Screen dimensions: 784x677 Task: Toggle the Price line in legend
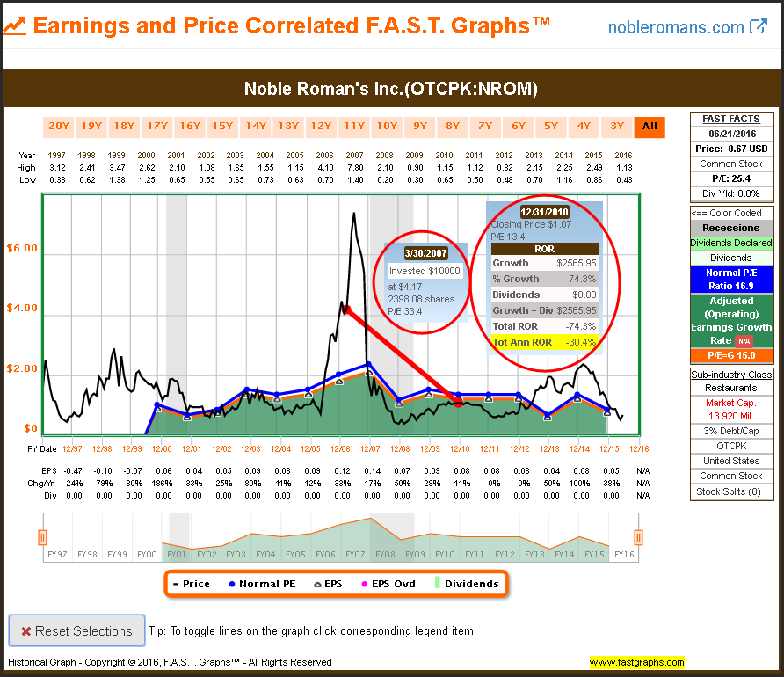tap(190, 584)
